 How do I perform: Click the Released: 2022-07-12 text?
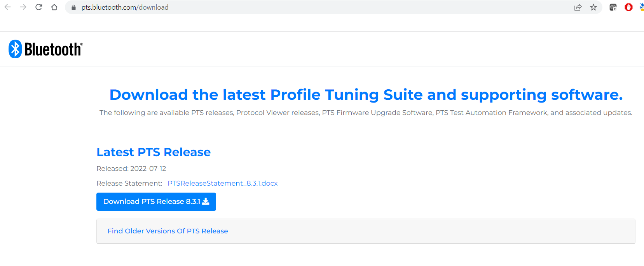pyautogui.click(x=131, y=169)
